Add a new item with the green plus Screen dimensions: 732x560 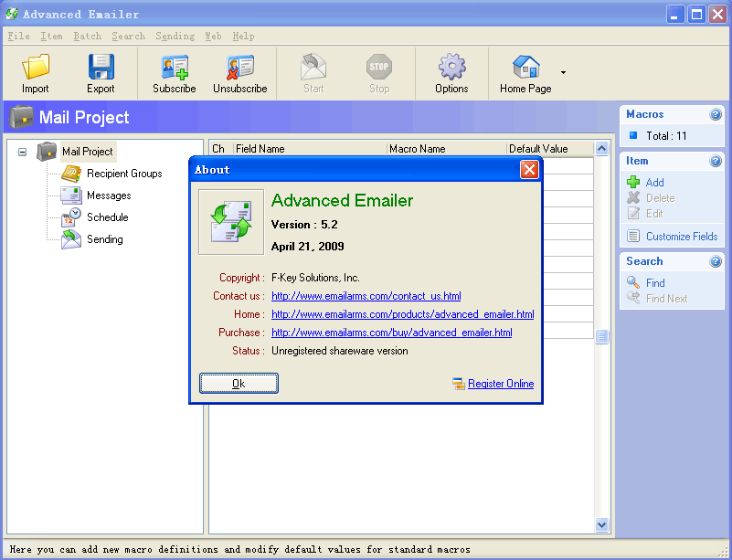[x=652, y=182]
